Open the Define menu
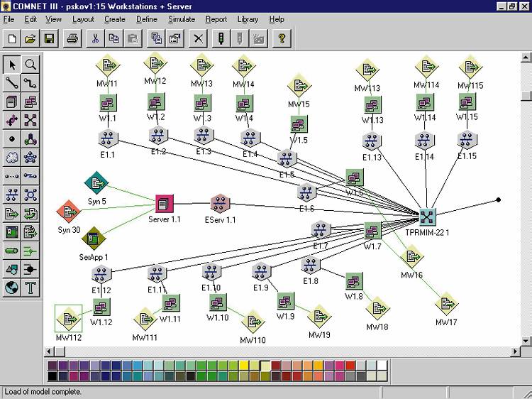The height and width of the screenshot is (399, 532). coord(147,19)
